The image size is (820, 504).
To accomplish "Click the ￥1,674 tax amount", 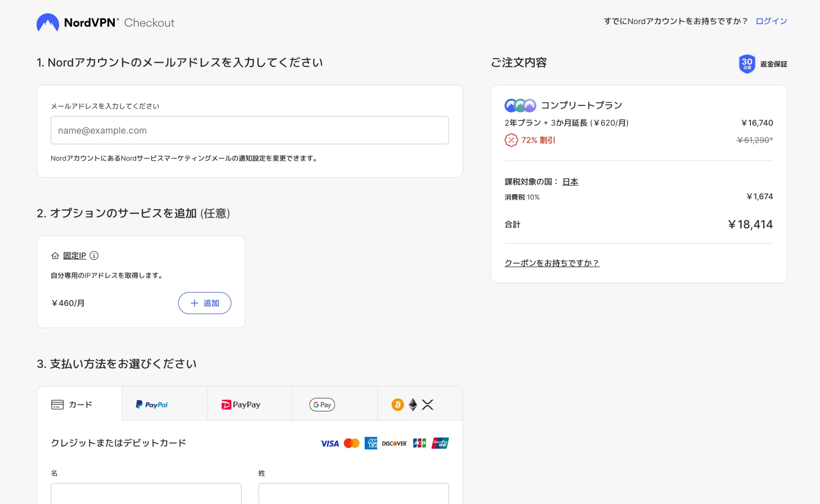I will coord(759,196).
